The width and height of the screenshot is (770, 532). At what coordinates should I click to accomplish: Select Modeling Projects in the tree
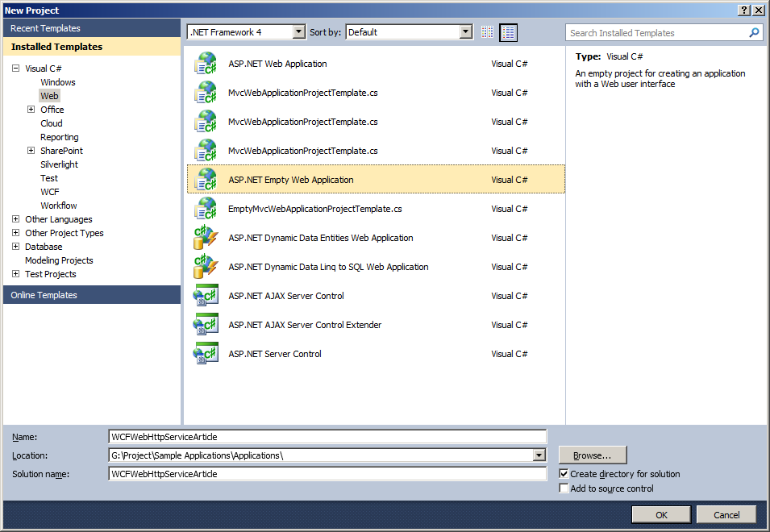tap(59, 260)
